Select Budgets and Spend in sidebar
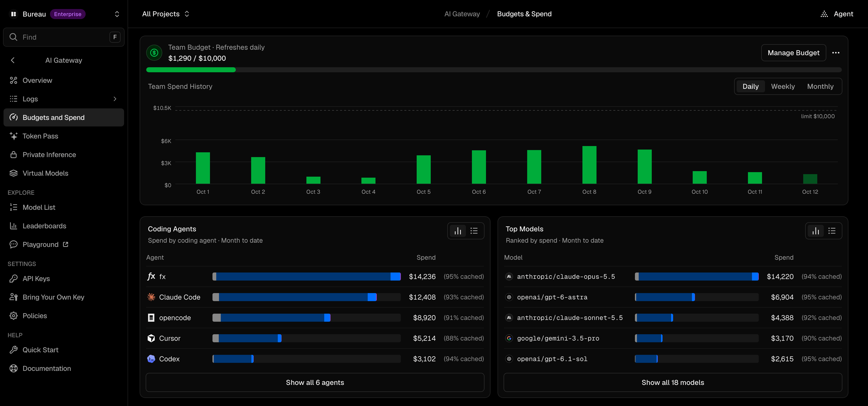Screen dimensions: 868x406 click(x=64, y=117)
